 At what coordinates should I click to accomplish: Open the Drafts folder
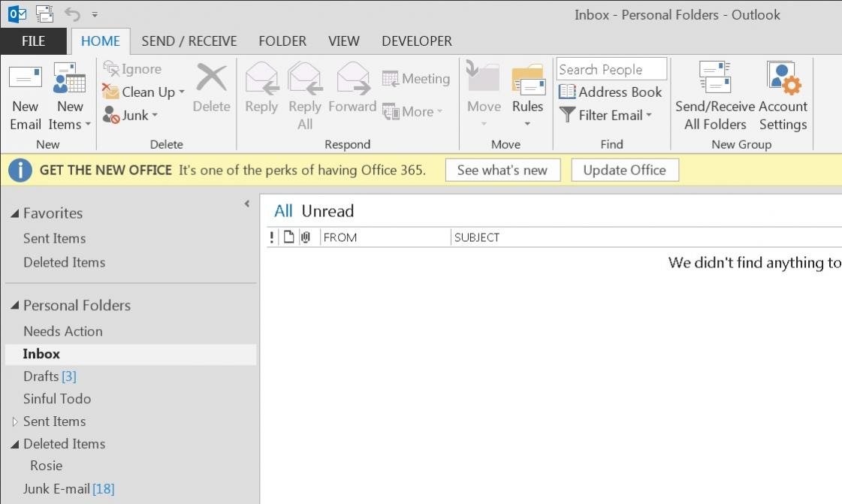(x=50, y=376)
